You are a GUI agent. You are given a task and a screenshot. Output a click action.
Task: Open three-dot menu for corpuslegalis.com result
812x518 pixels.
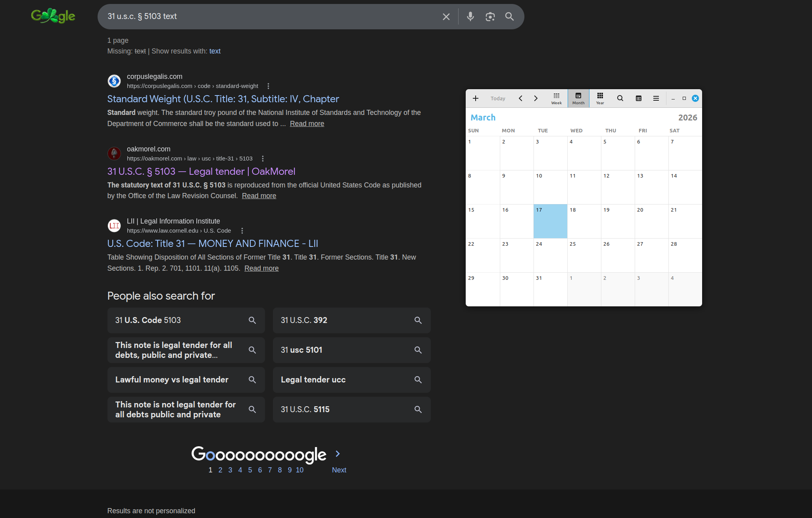[268, 86]
